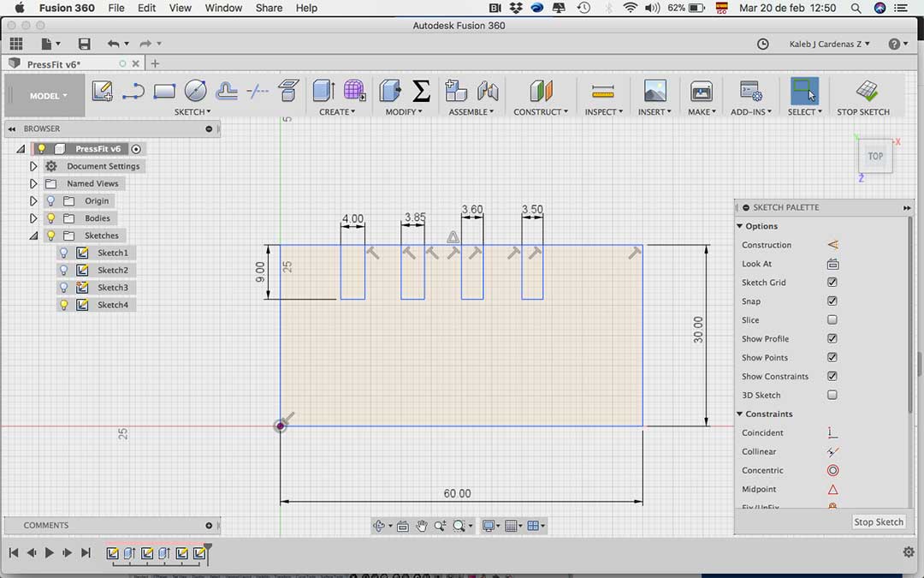This screenshot has height=578, width=924.
Task: Enable the 3D Sketch checkbox
Action: 832,396
